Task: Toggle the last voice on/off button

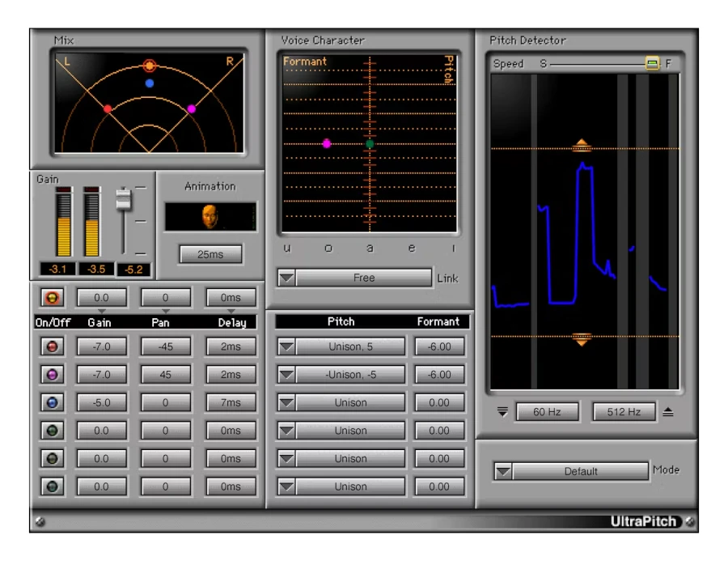Action: tap(52, 487)
